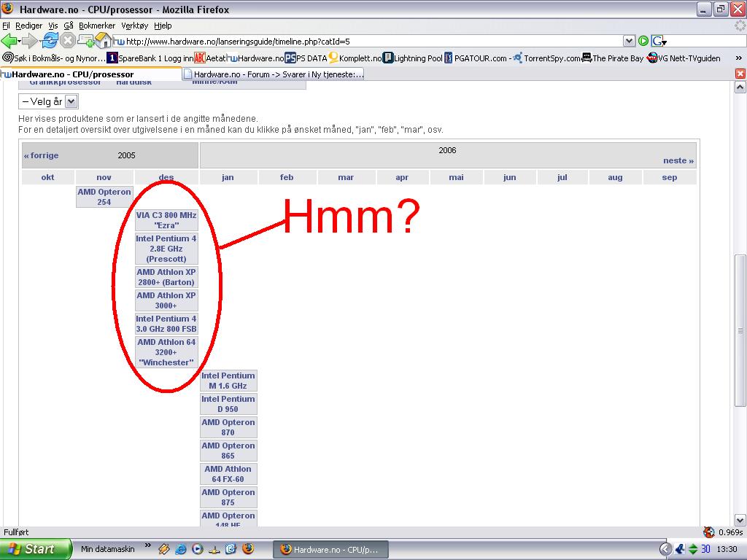The height and width of the screenshot is (560, 747).
Task: Click the page scrollbar up arrow
Action: coord(740,87)
